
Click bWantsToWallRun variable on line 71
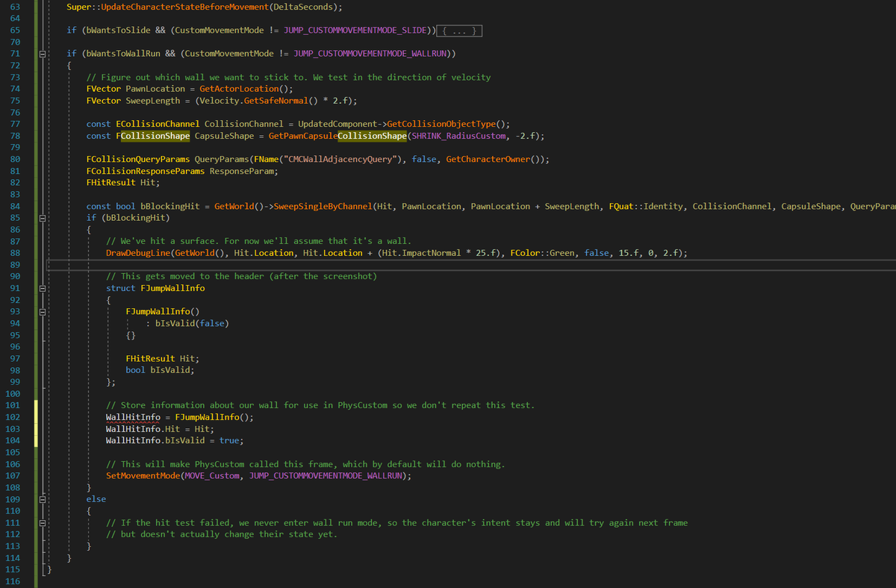[x=122, y=54]
